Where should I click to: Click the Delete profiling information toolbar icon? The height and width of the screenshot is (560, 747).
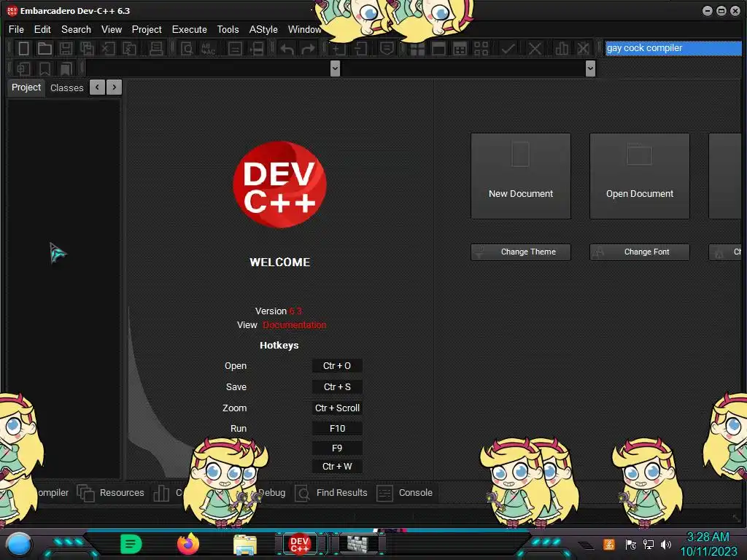(x=583, y=49)
